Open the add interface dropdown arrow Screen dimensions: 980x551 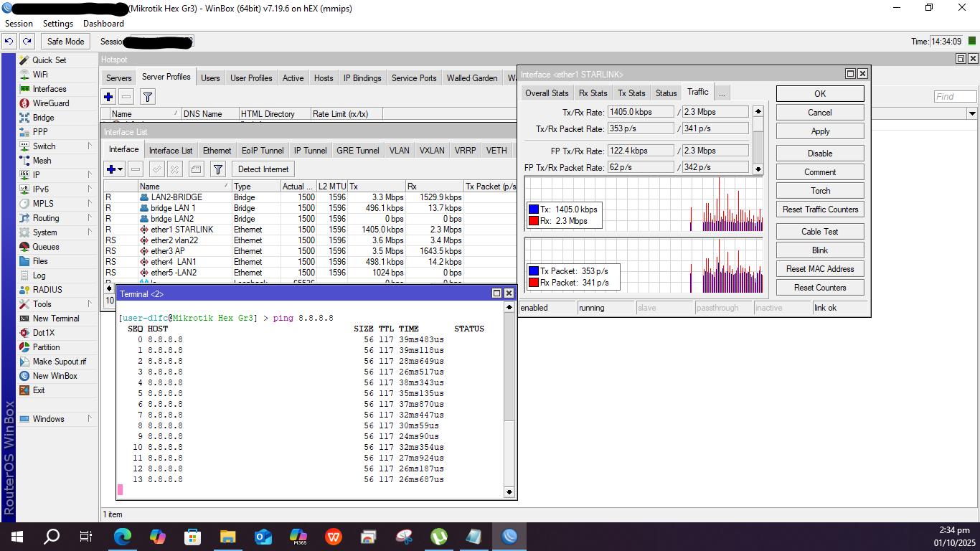(x=121, y=169)
